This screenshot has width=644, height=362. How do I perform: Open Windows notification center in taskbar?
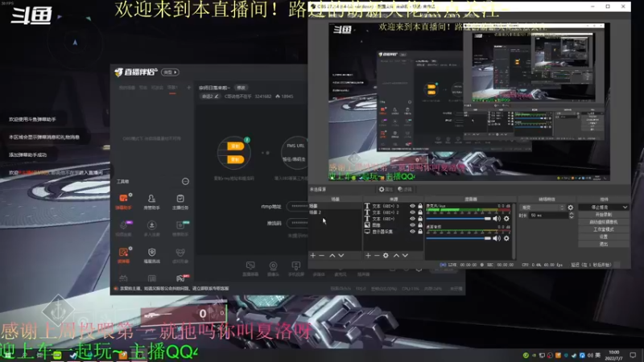point(633,355)
